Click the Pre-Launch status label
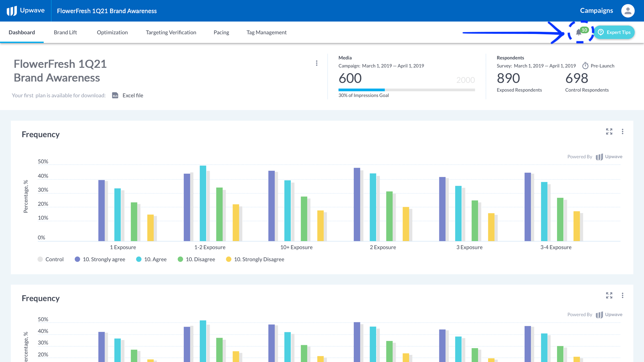Image resolution: width=644 pixels, height=362 pixels. 602,66
